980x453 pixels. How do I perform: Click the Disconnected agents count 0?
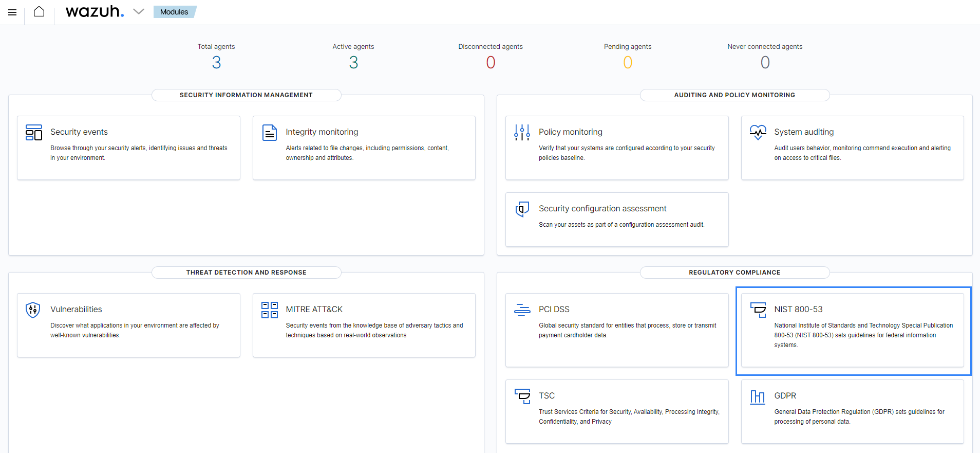click(491, 63)
